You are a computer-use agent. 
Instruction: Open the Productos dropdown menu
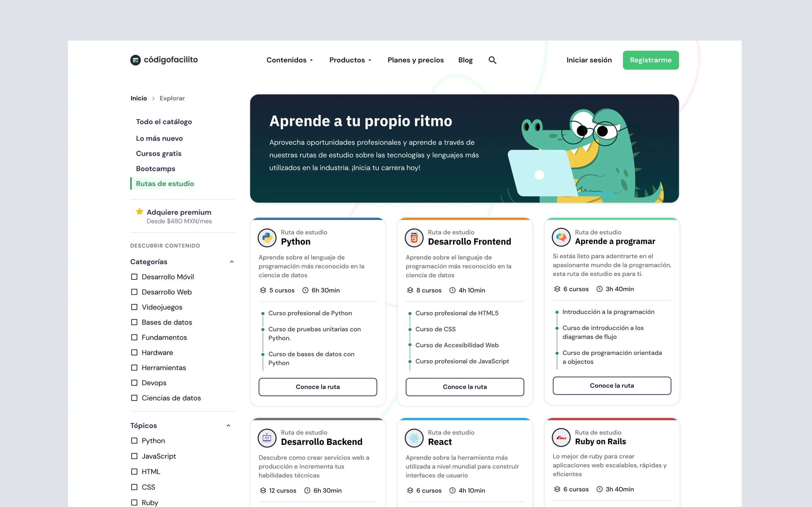[x=350, y=60]
